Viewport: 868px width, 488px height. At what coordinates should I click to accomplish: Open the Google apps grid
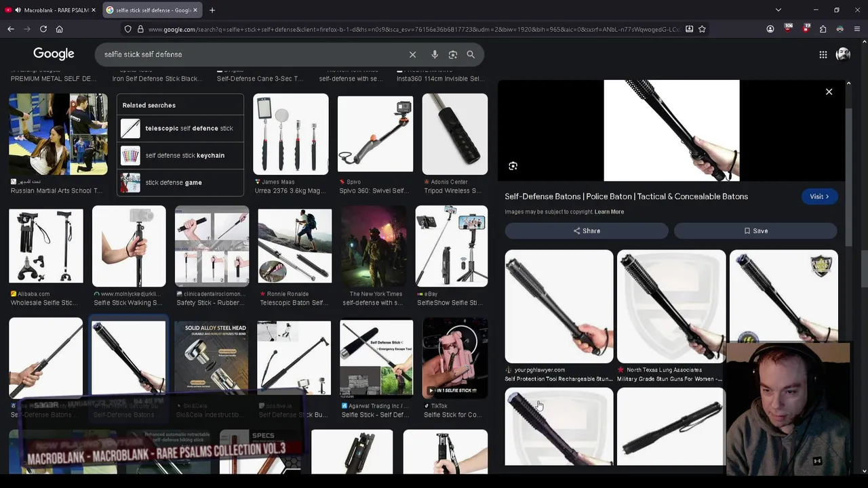[x=823, y=54]
